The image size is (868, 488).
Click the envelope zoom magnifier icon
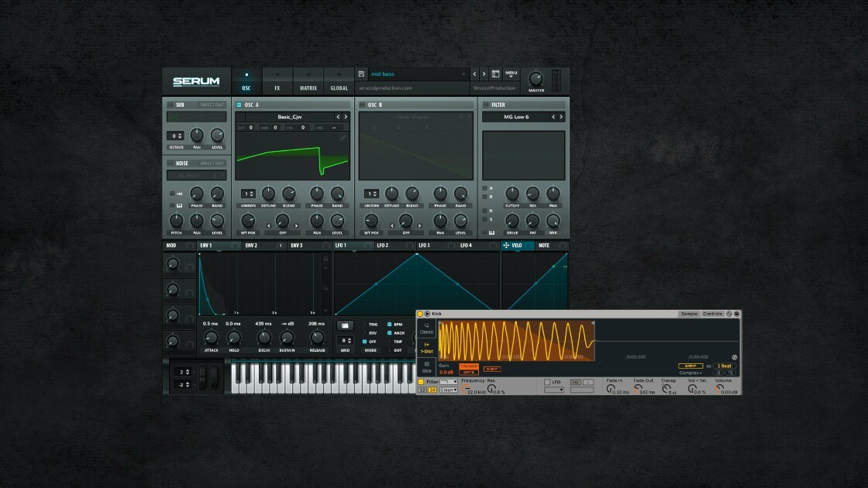[x=325, y=288]
